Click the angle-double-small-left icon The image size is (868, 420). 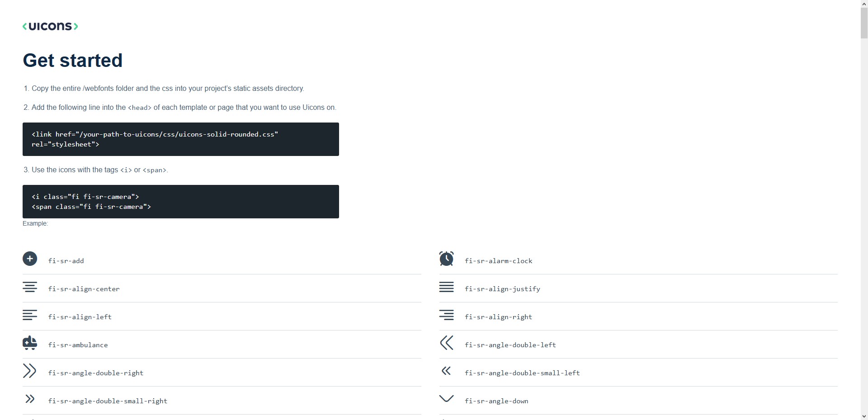pyautogui.click(x=446, y=371)
